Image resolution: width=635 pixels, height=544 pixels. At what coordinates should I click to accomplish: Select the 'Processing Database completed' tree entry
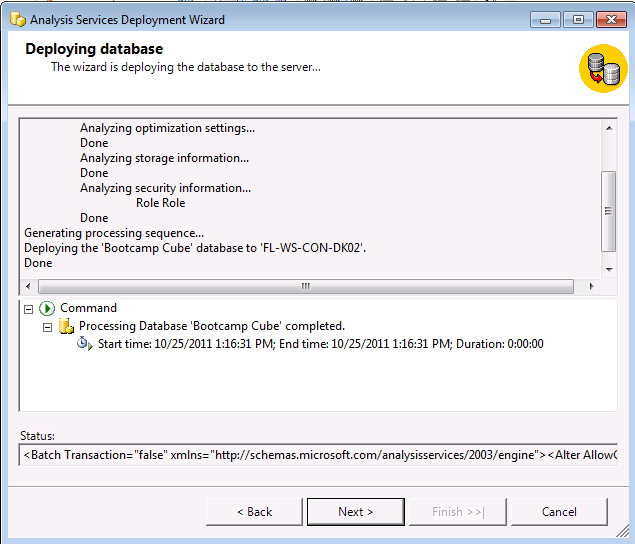click(212, 326)
